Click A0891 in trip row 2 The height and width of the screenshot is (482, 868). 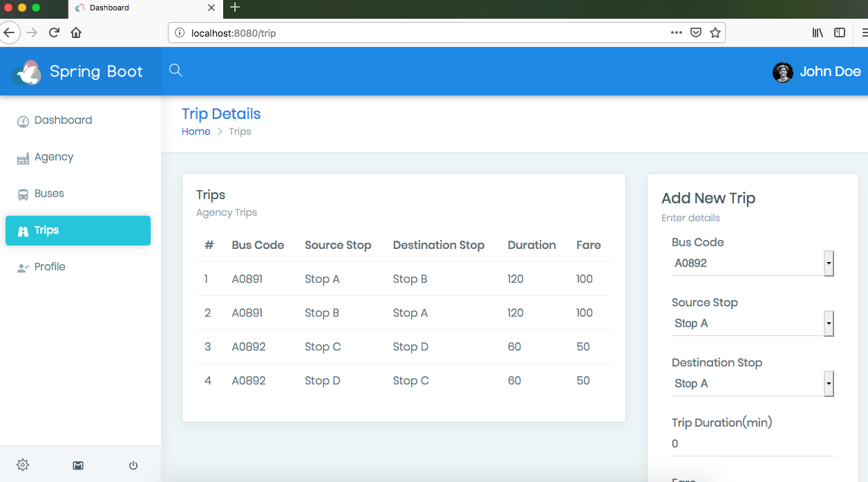(x=247, y=313)
